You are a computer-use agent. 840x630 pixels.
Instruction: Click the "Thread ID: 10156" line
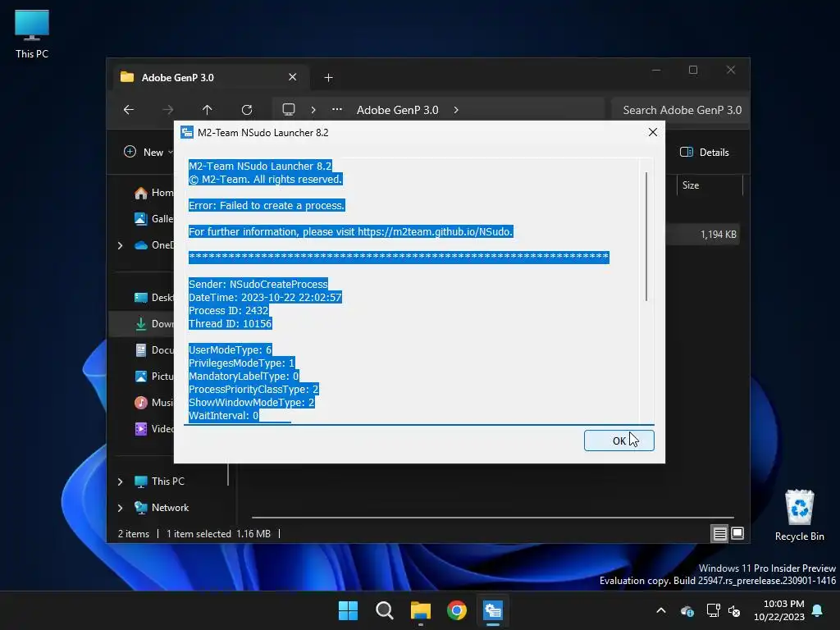click(x=231, y=323)
